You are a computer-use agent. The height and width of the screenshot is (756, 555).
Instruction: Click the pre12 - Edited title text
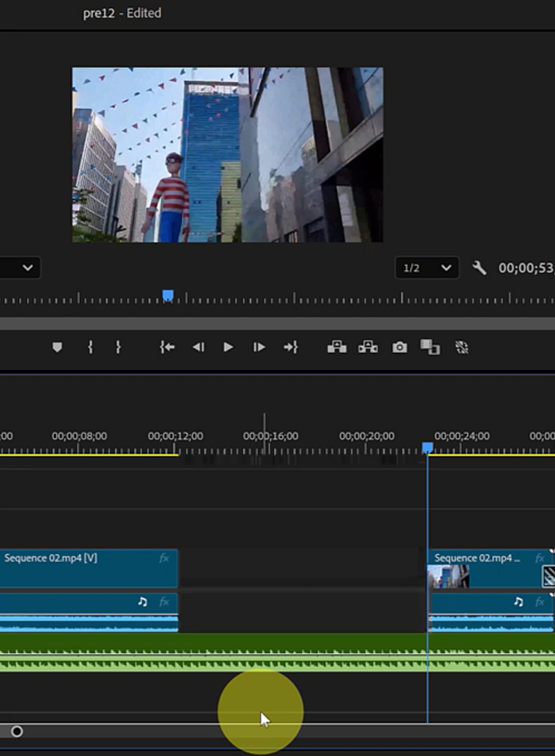[x=122, y=13]
